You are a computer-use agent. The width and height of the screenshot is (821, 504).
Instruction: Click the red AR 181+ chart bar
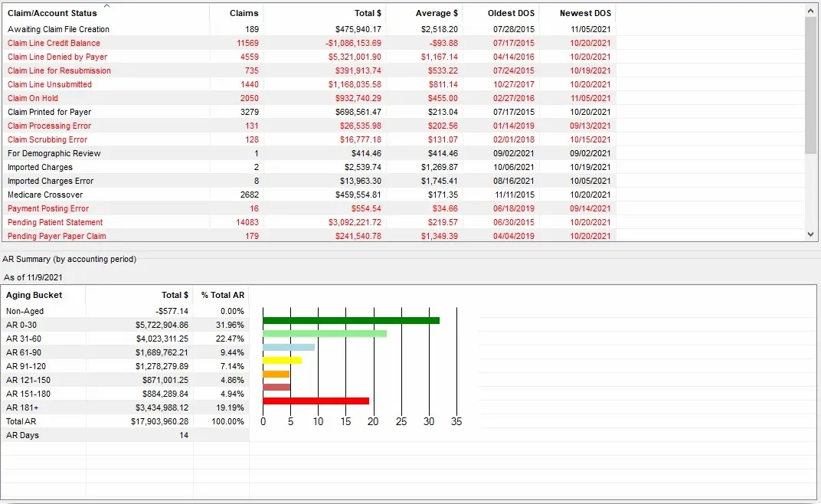[314, 400]
